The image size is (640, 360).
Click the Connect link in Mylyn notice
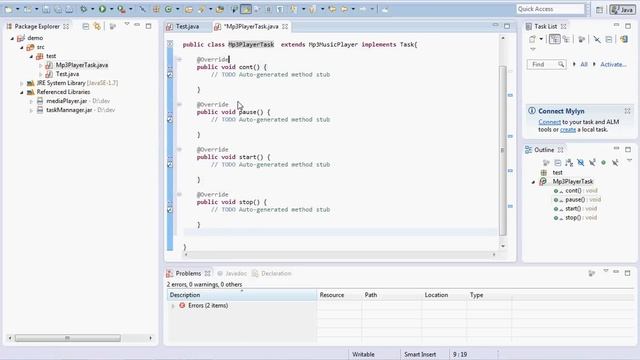549,122
